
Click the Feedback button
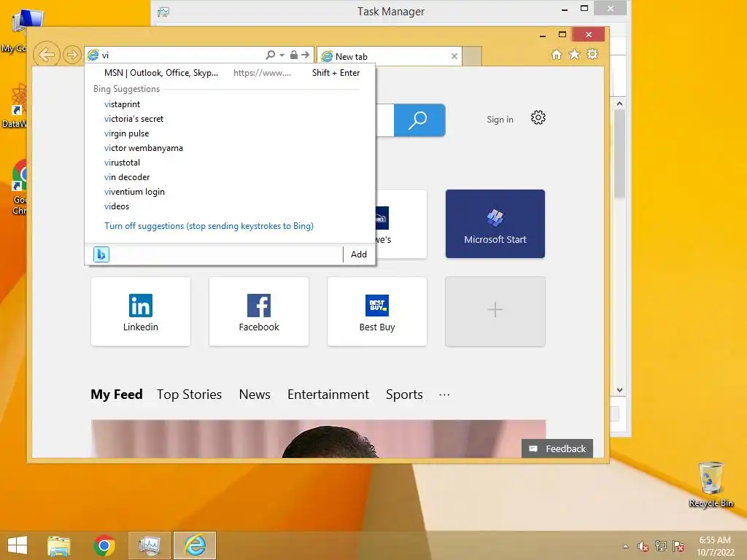pos(557,448)
